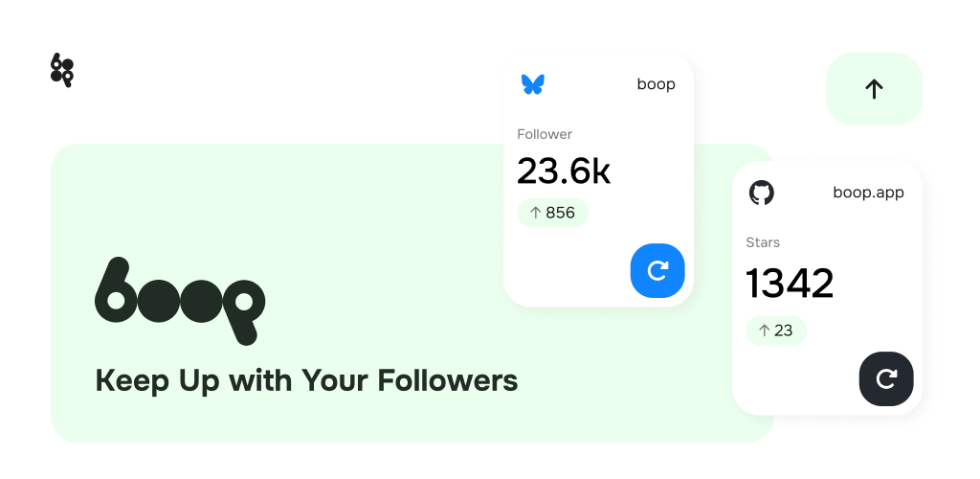Click the 23.6k follower number

click(x=564, y=171)
